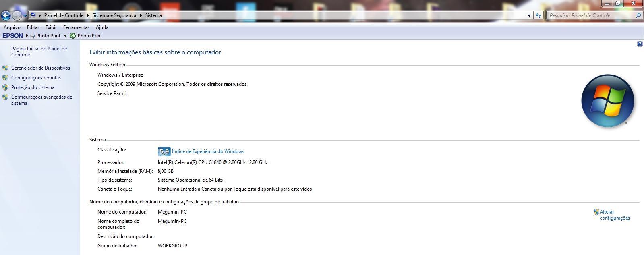Click the Back navigation arrow
This screenshot has width=644, height=255.
[x=6, y=16]
